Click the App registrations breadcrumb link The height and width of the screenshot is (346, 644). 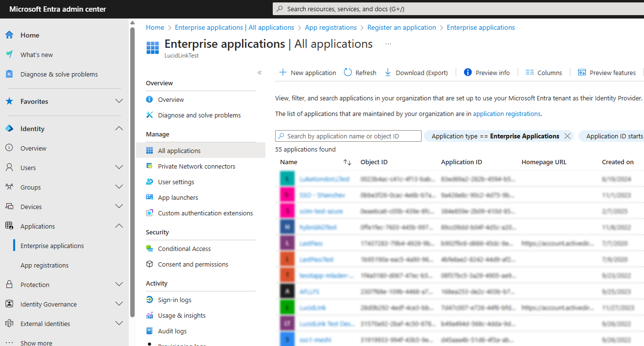pos(331,27)
